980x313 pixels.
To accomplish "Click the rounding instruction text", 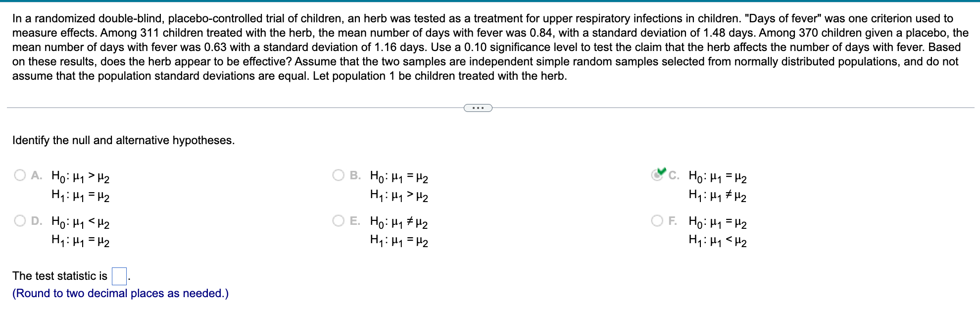I will click(120, 293).
